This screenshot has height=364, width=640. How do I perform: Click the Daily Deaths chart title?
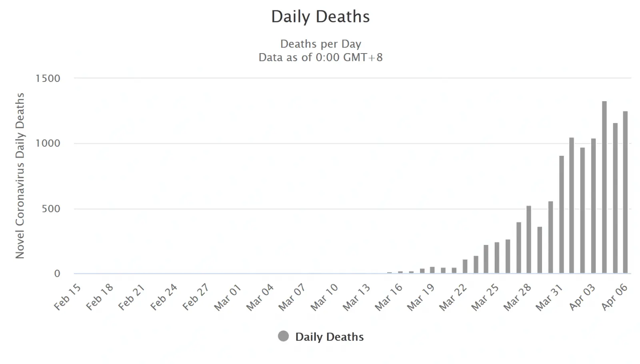tap(320, 17)
